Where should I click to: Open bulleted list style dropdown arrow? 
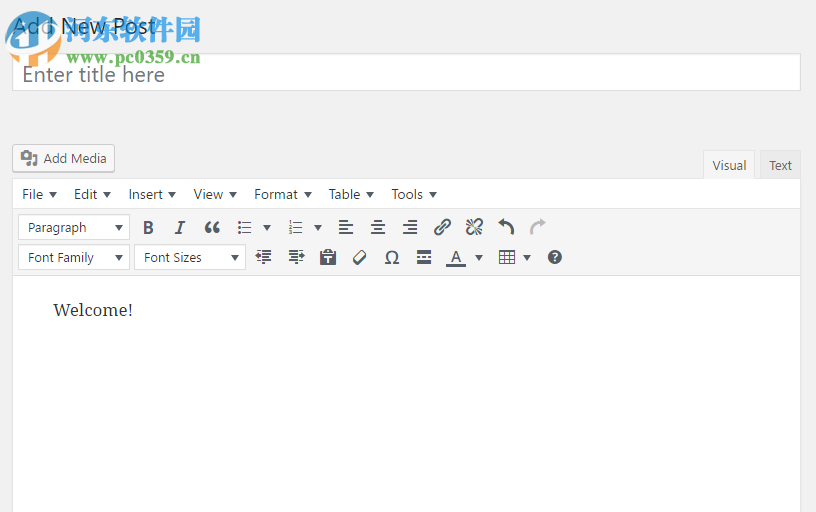pyautogui.click(x=267, y=227)
